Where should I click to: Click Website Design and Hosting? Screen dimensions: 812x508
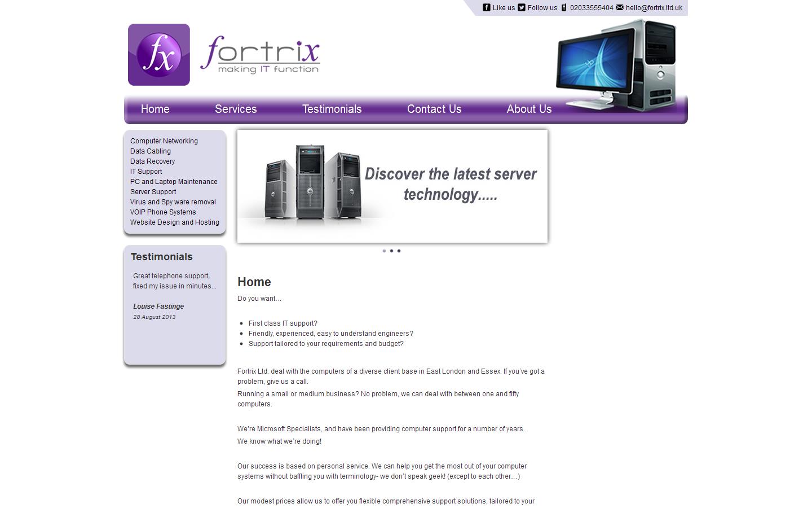coord(175,222)
